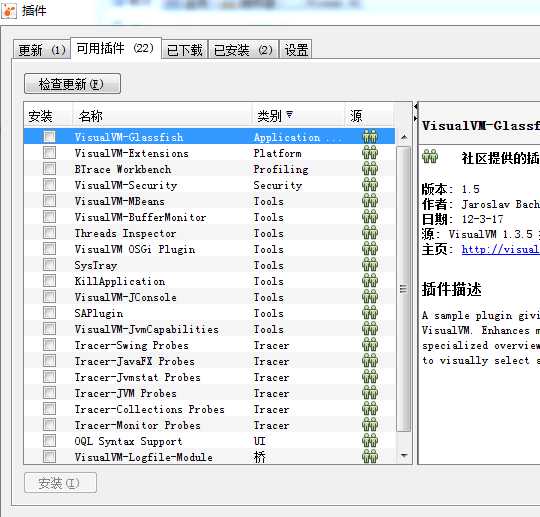Click the source icon in VisualVM-MBeans row
Screen dimensions: 540x517
point(370,200)
